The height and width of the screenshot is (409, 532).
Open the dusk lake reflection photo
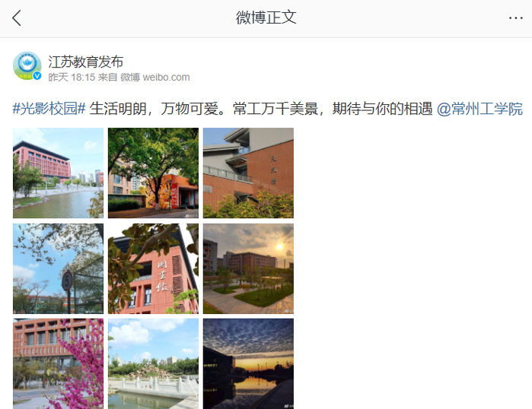click(248, 363)
